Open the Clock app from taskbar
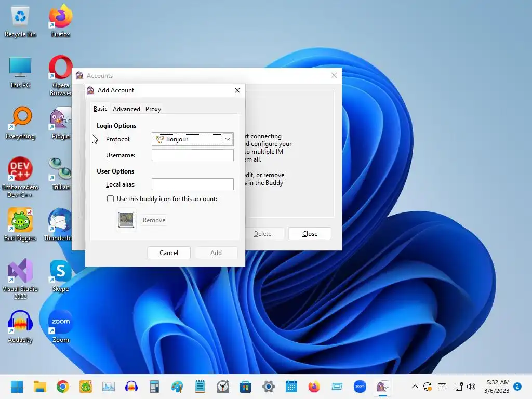Screen dimensions: 532x399 (223, 387)
